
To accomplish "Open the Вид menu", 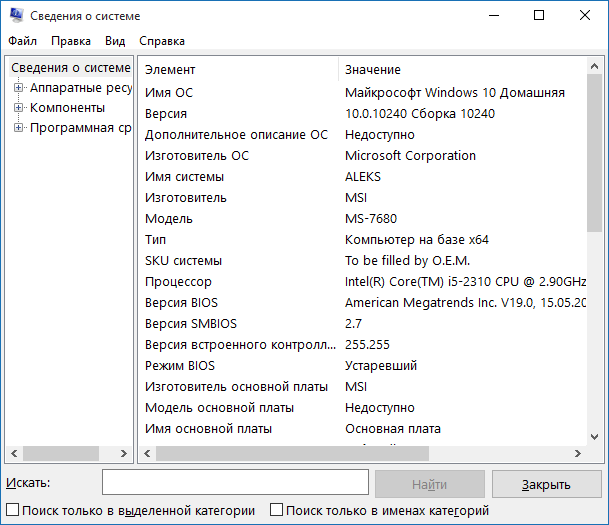I will [x=115, y=41].
